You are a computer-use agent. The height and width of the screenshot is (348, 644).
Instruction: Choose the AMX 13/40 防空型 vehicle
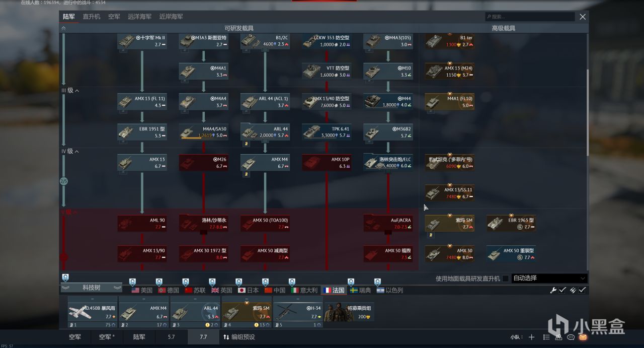pos(327,102)
